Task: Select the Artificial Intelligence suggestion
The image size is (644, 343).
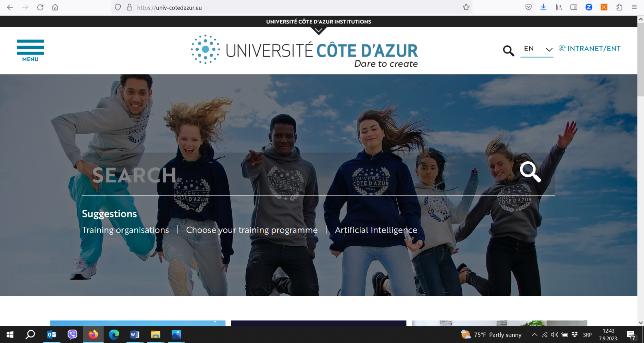Action: pyautogui.click(x=376, y=230)
